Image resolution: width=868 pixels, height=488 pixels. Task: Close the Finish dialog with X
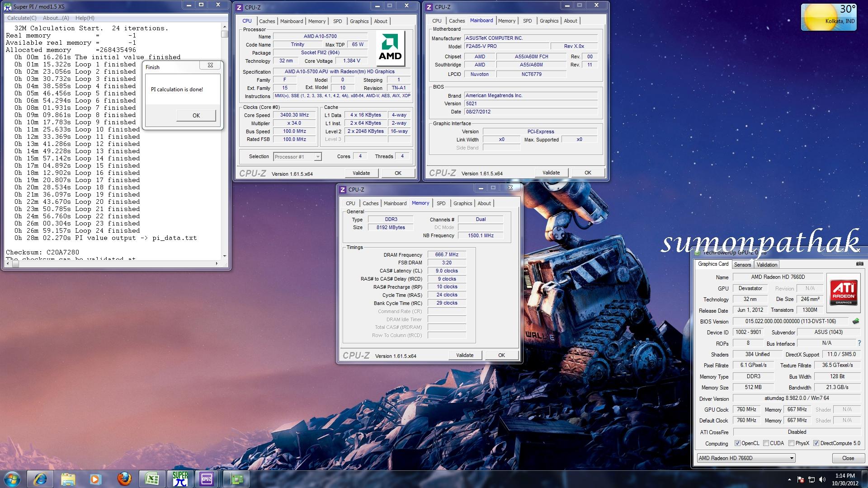[x=210, y=65]
